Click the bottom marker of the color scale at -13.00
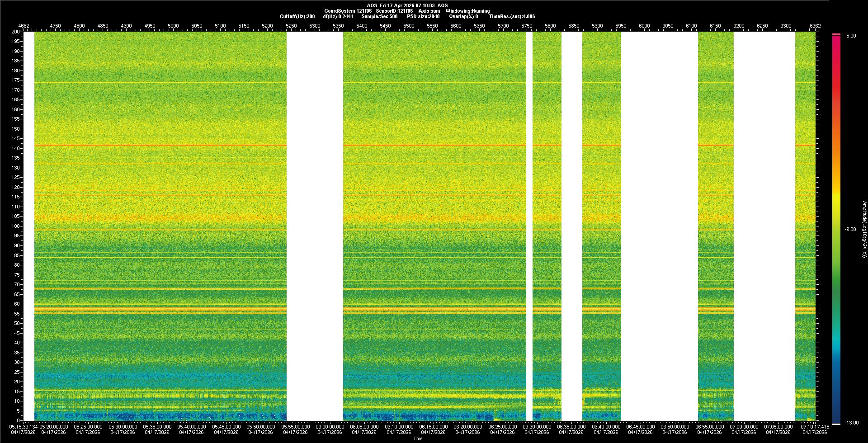The image size is (868, 443). point(836,424)
